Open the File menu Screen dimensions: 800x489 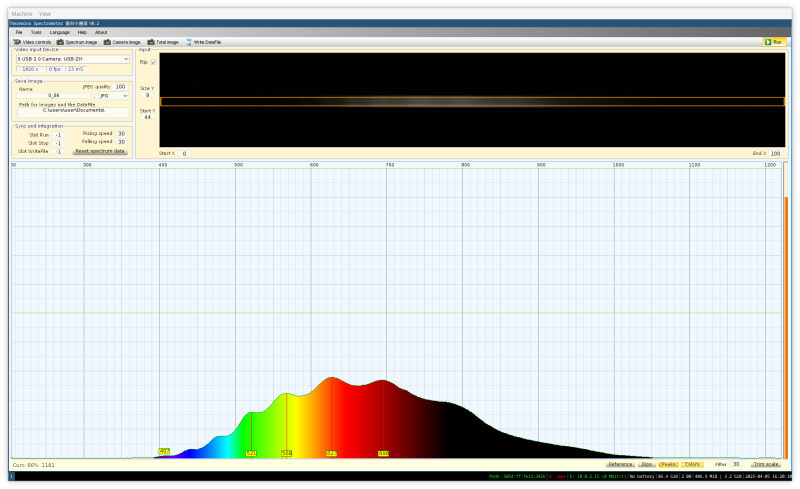click(18, 32)
